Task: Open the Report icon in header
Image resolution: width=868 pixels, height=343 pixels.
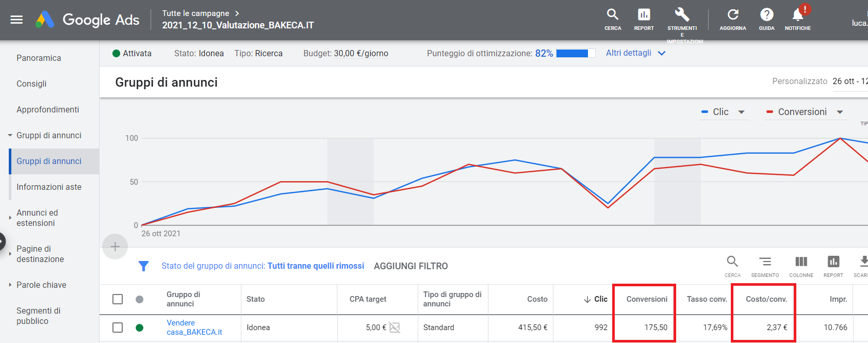Action: (644, 15)
